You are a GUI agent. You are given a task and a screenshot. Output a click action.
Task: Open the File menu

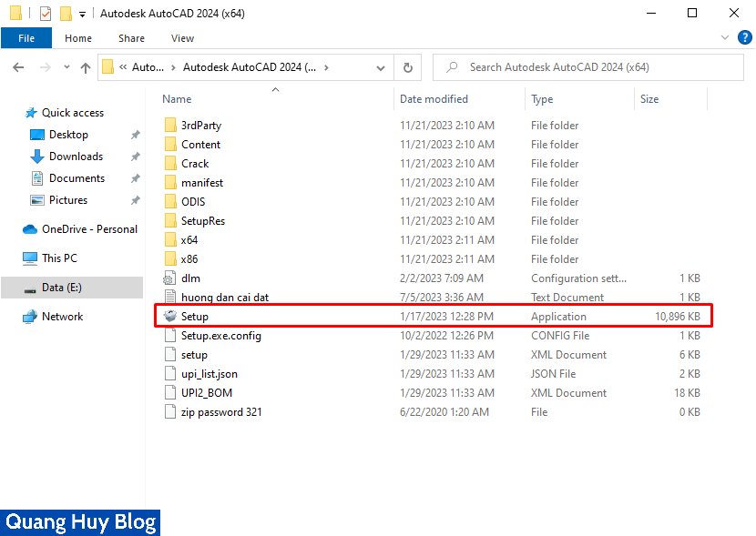(26, 38)
